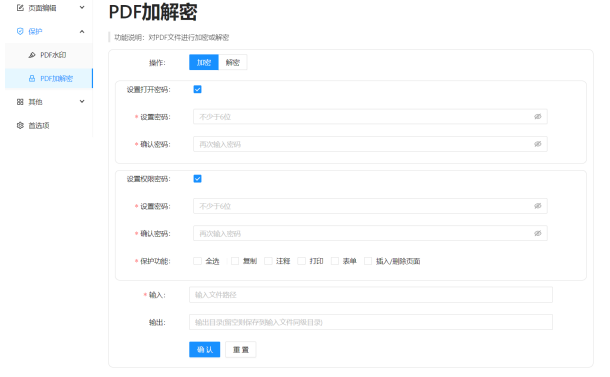Viewport: 610px width, 377px height.
Task: Click the PDF水印 stamp icon
Action: (32, 55)
